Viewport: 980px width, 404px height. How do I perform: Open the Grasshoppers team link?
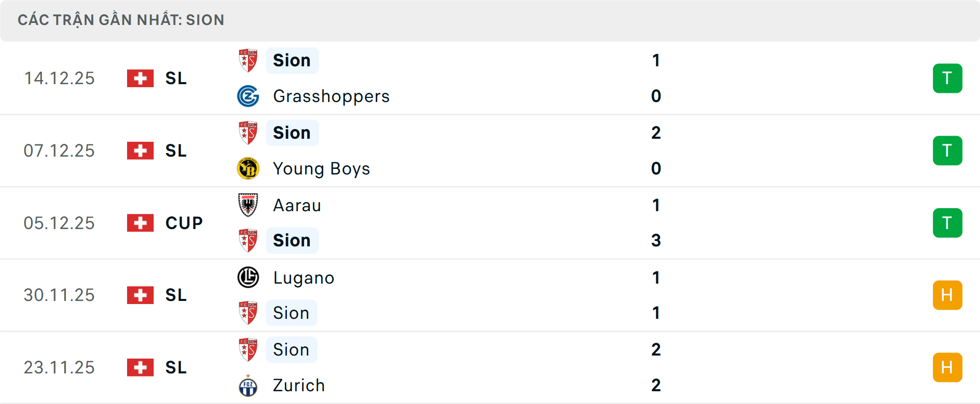331,96
